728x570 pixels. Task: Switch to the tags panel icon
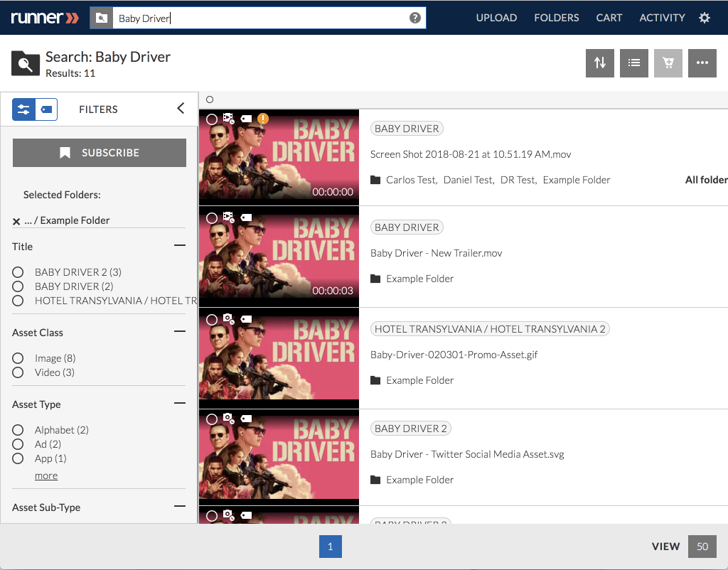46,109
